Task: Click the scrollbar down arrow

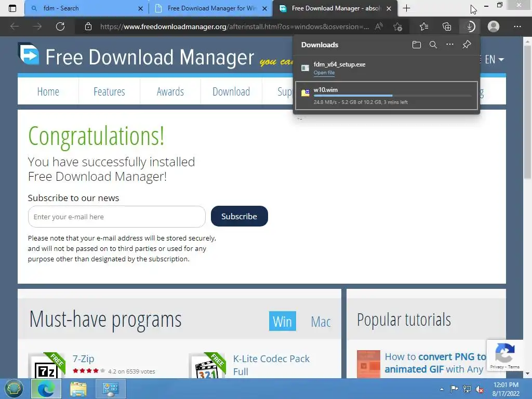Action: (527, 374)
